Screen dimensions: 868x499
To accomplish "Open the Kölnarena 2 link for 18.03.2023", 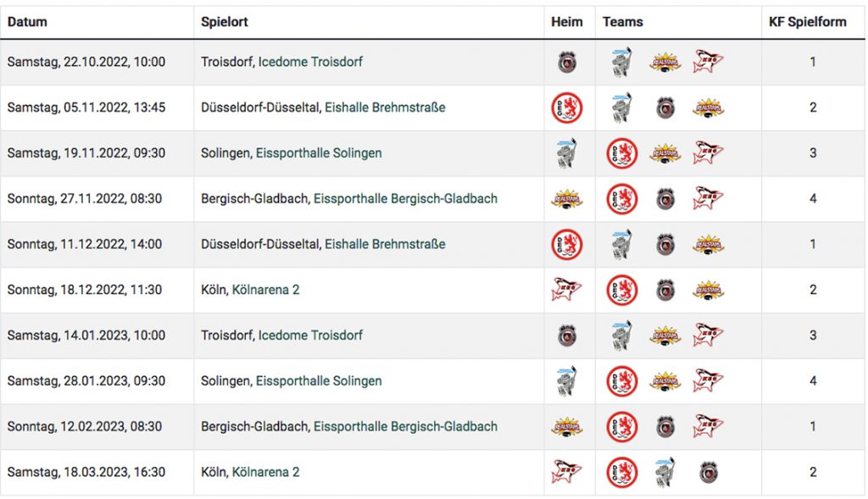I will (x=265, y=472).
